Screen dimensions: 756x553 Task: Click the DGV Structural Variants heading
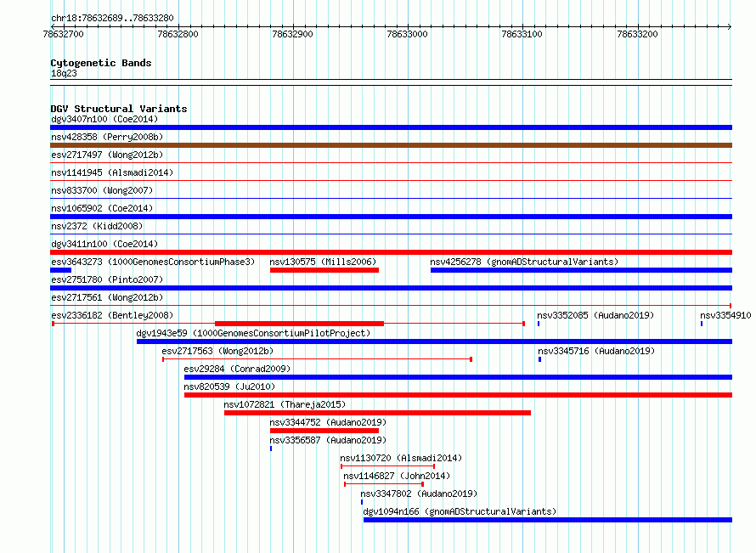[119, 109]
